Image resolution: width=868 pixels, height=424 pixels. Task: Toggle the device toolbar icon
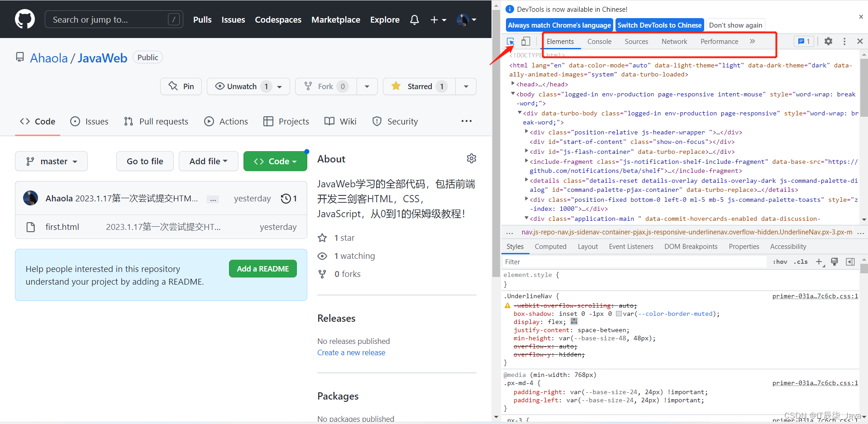525,42
